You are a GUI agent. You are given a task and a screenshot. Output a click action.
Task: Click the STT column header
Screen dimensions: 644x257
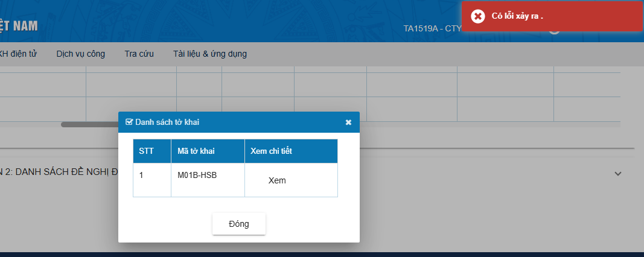pyautogui.click(x=146, y=151)
